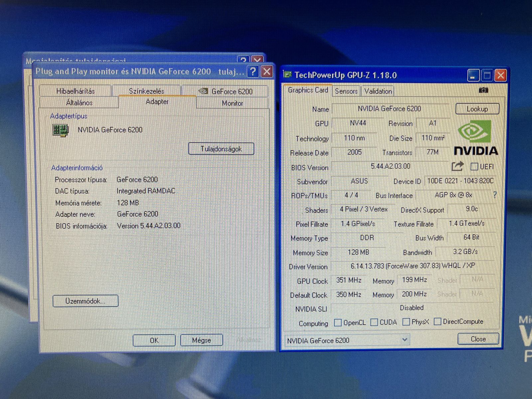Viewport: 532px width, 399px height.
Task: Open the Monitor tab
Action: [x=232, y=103]
